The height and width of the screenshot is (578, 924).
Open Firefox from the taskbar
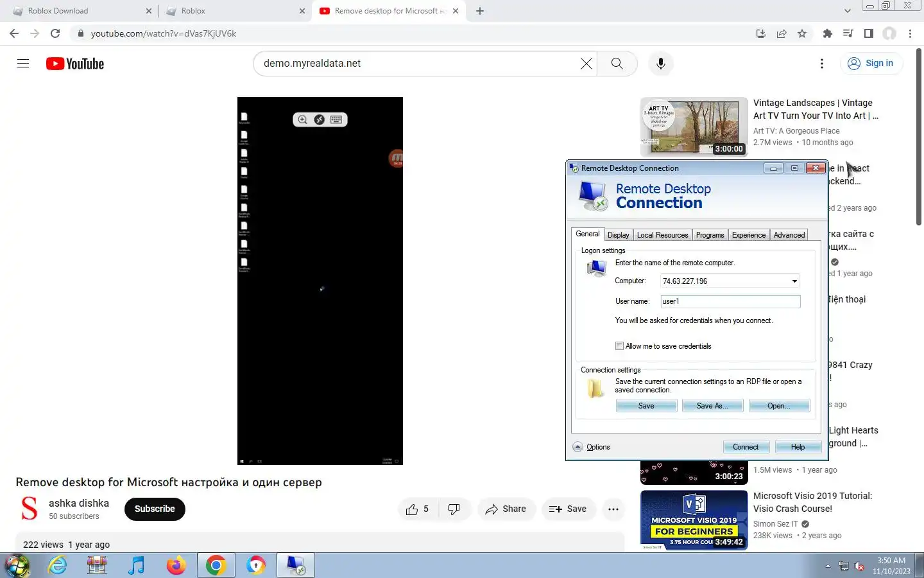(176, 565)
